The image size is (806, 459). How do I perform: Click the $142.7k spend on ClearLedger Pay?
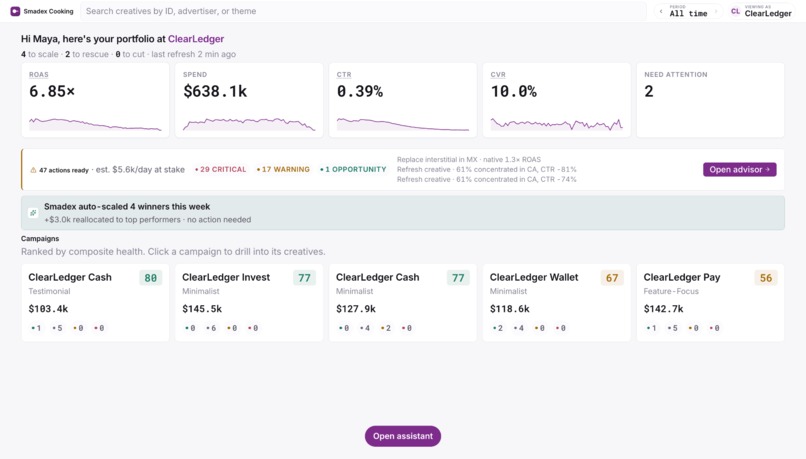pos(664,309)
